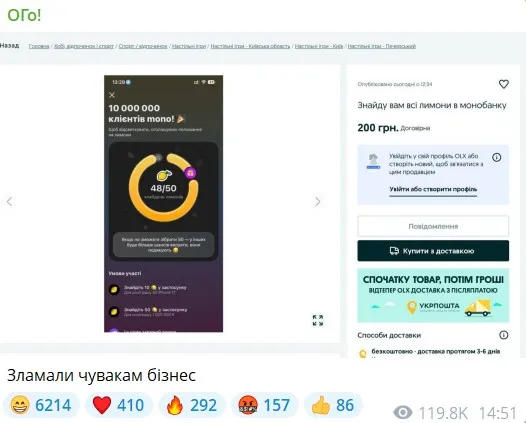Open the Укрпошта delivery banner
This screenshot has width=526, height=423.
(x=433, y=296)
